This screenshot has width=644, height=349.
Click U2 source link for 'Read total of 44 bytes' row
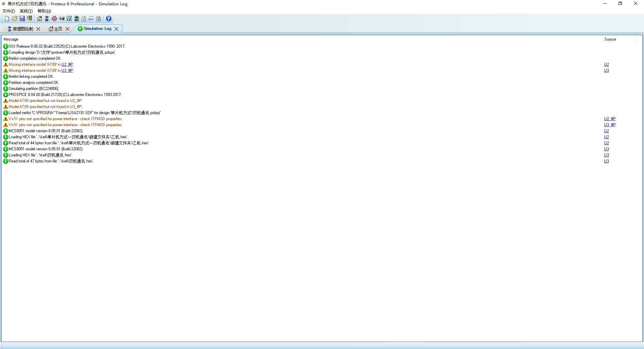click(606, 143)
